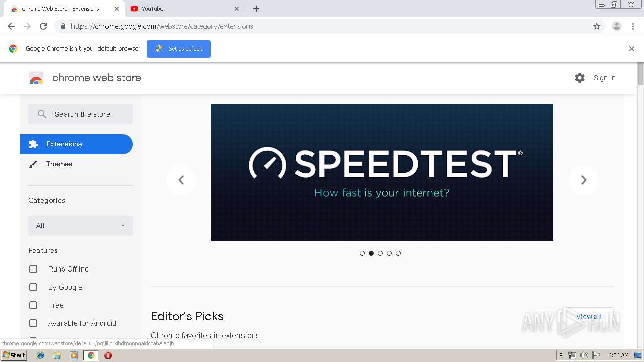
Task: Click the Chrome icon in the taskbar
Action: coord(91,355)
